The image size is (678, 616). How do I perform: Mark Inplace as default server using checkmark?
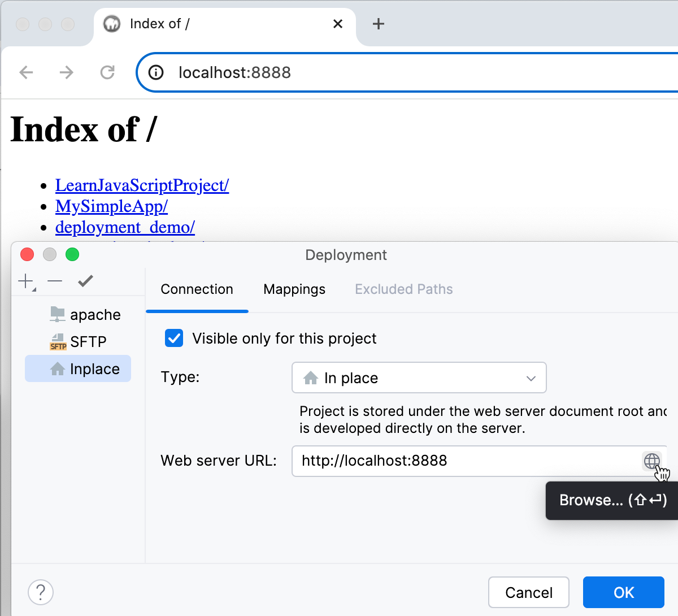85,280
